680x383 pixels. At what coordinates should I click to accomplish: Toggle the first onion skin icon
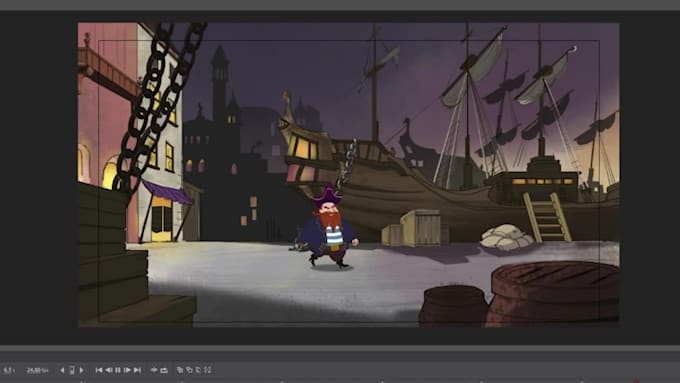coord(180,370)
